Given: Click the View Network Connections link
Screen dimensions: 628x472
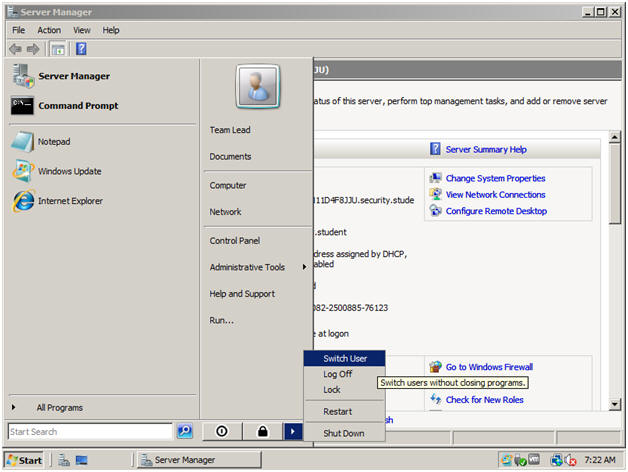Looking at the screenshot, I should tap(495, 194).
